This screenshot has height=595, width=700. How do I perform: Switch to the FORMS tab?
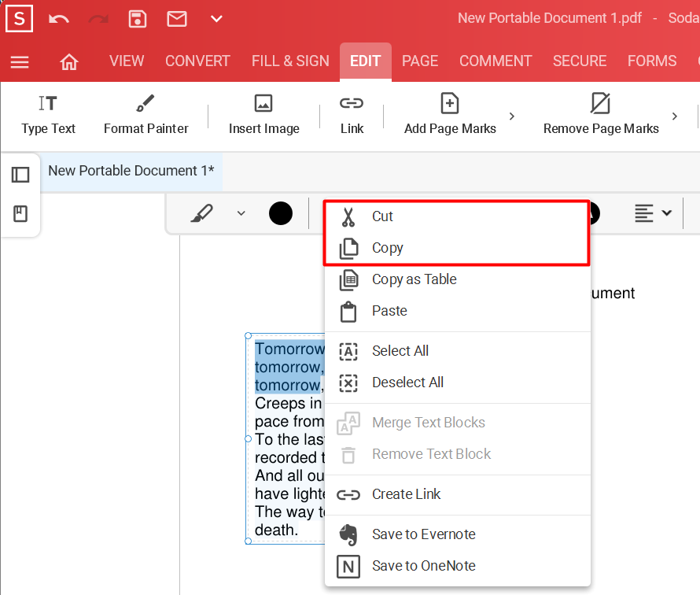click(x=652, y=61)
